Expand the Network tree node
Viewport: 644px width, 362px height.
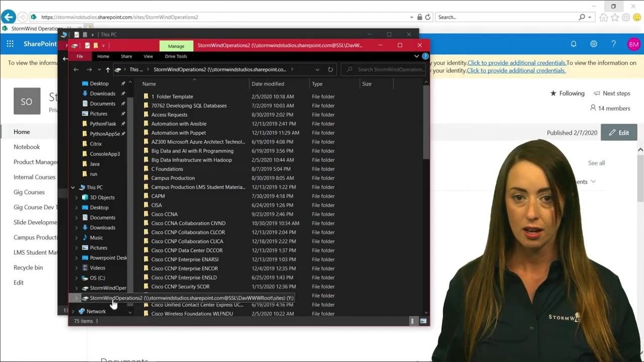73,312
